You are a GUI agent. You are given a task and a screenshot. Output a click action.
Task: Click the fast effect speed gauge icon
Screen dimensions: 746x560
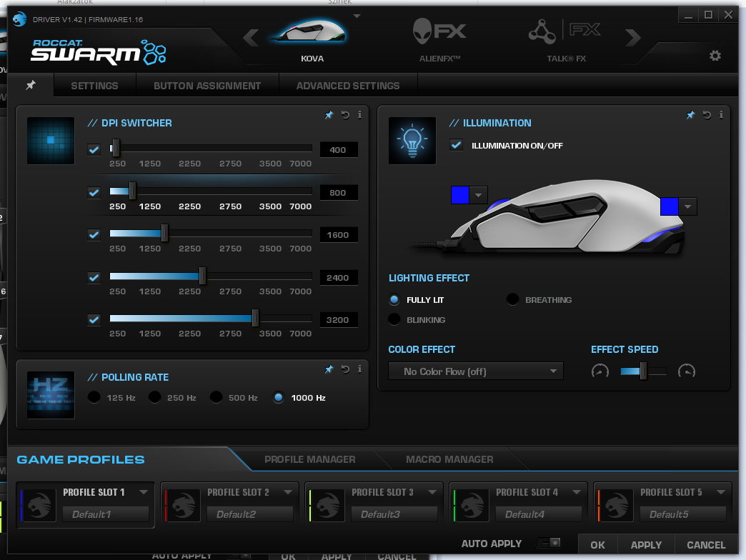(x=687, y=371)
